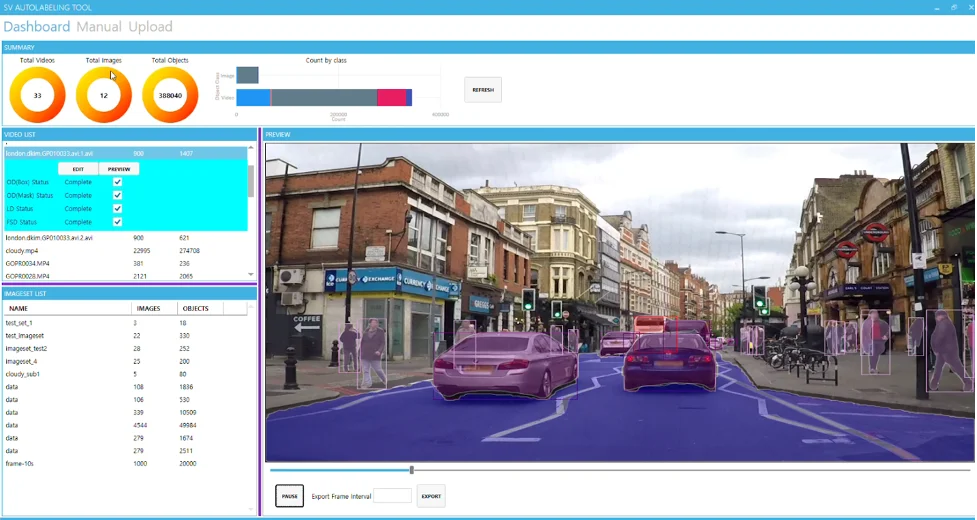Select cloudy.mp4 in the video list
977x520 pixels.
click(22, 251)
